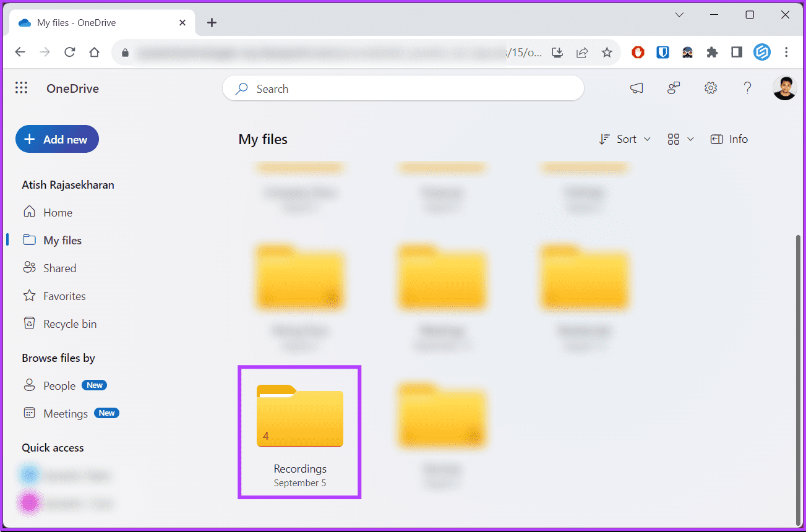Open the Bitwarden extension icon
806x532 pixels.
pos(662,53)
